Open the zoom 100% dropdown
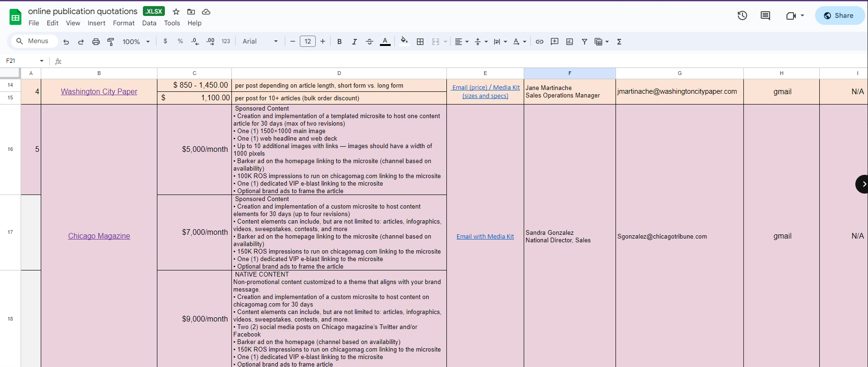Image resolution: width=868 pixels, height=367 pixels. click(136, 42)
